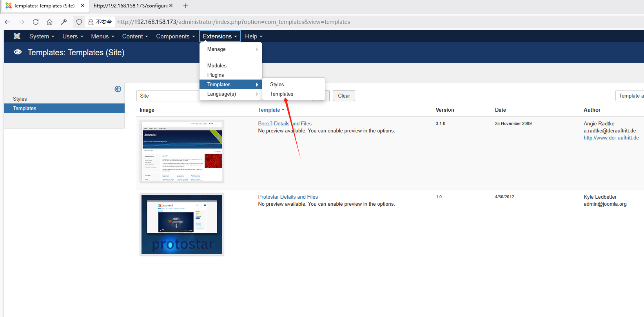The image size is (644, 317).
Task: Select Styles in the Templates submenu
Action: pyautogui.click(x=277, y=84)
